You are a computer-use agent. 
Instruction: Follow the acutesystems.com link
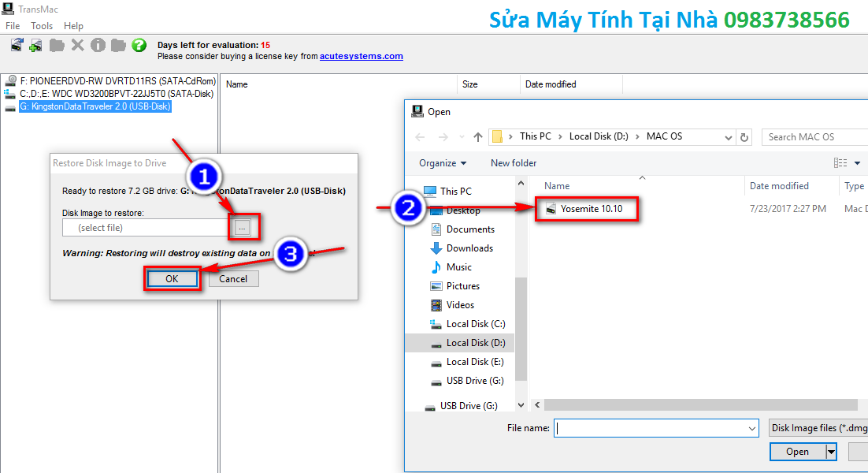(x=361, y=56)
